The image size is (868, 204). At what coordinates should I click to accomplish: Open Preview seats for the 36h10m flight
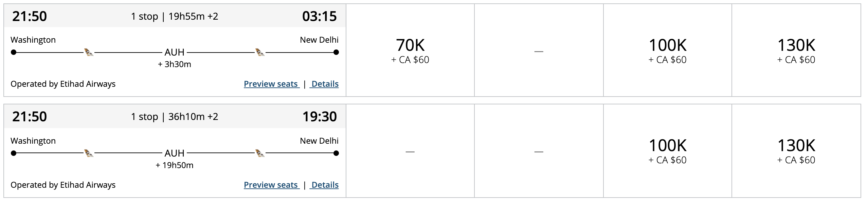(271, 185)
